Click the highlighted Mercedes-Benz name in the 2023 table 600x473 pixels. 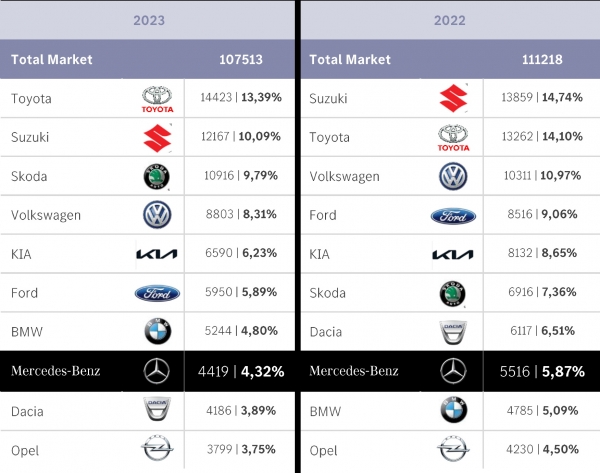pyautogui.click(x=56, y=372)
